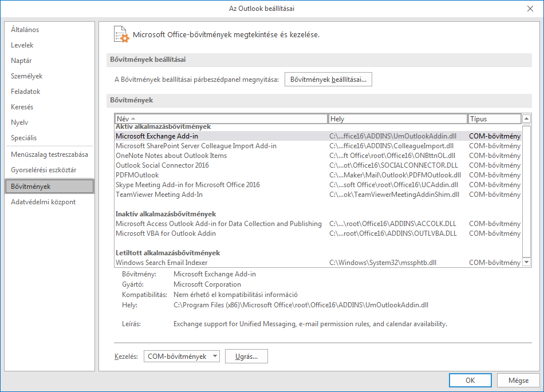
Task: Sort add-ins by Típus column
Action: pyautogui.click(x=494, y=119)
